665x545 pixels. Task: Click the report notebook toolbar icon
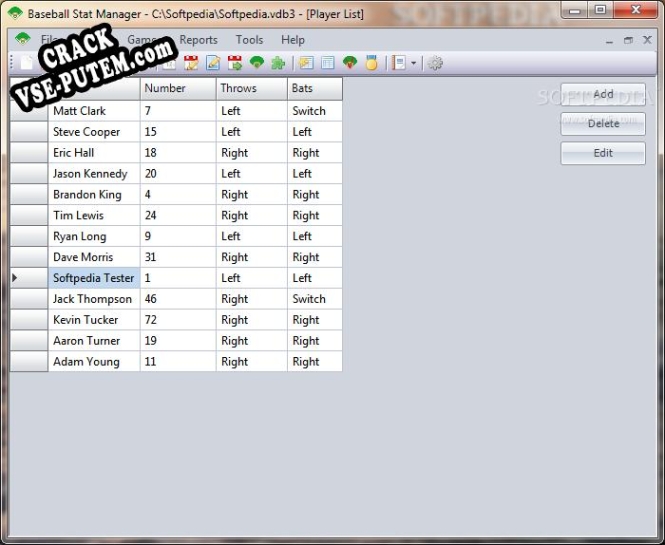(399, 63)
